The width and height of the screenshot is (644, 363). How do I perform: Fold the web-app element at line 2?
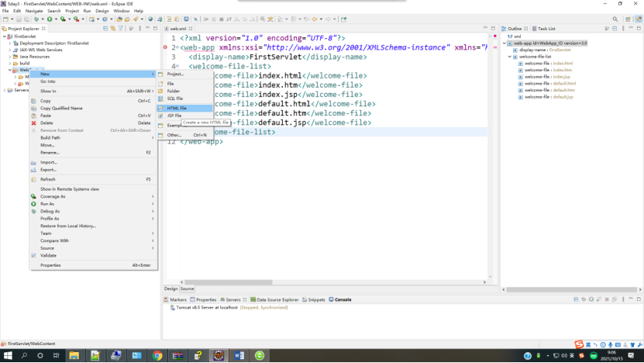[177, 47]
